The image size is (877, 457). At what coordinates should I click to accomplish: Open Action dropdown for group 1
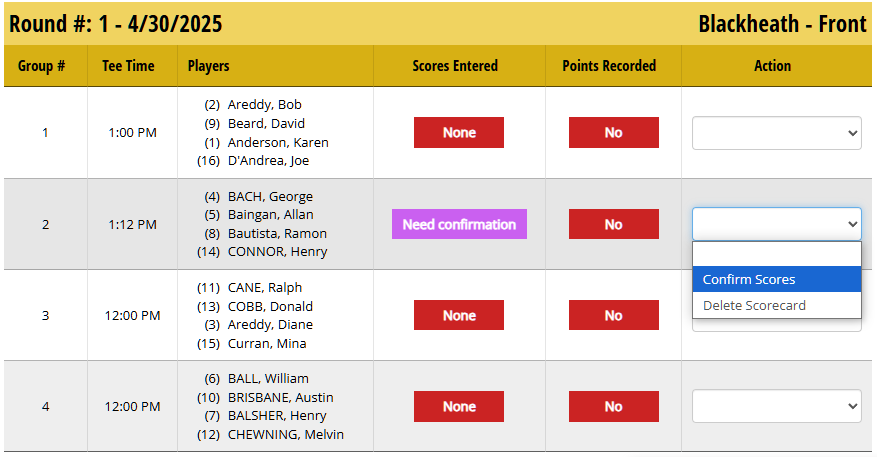pyautogui.click(x=776, y=133)
